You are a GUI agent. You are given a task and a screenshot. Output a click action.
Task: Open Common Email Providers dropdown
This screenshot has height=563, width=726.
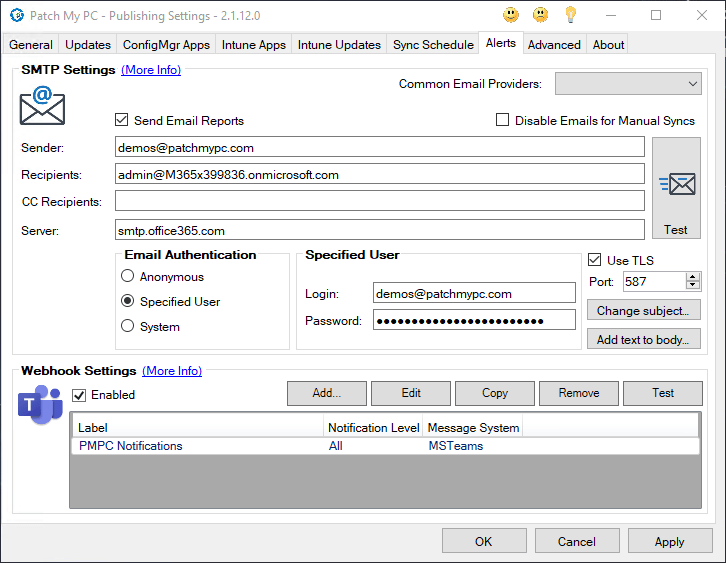tap(628, 84)
